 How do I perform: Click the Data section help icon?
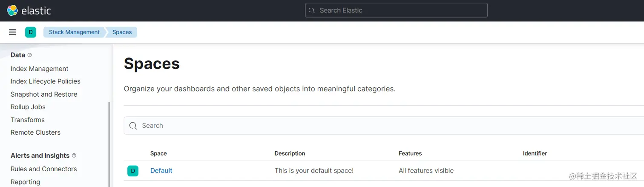pyautogui.click(x=30, y=55)
